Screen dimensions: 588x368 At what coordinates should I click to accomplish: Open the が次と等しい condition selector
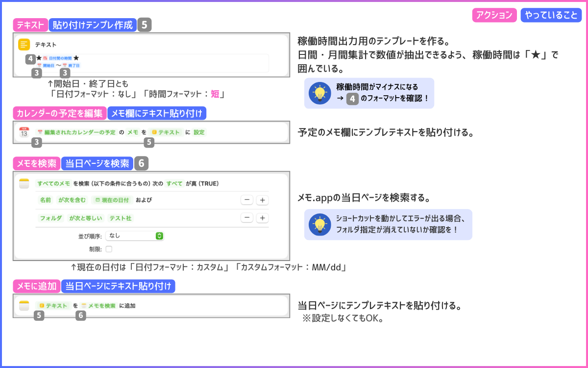coord(85,218)
